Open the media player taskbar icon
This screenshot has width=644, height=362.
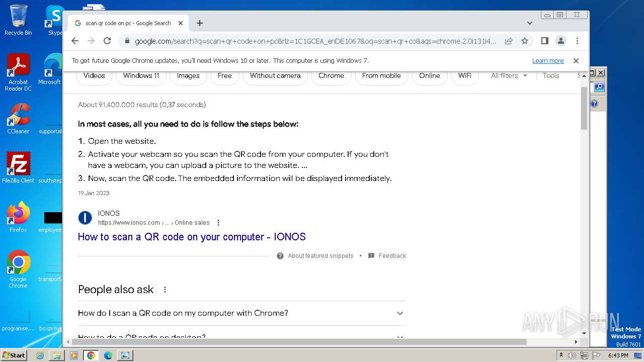point(74,355)
